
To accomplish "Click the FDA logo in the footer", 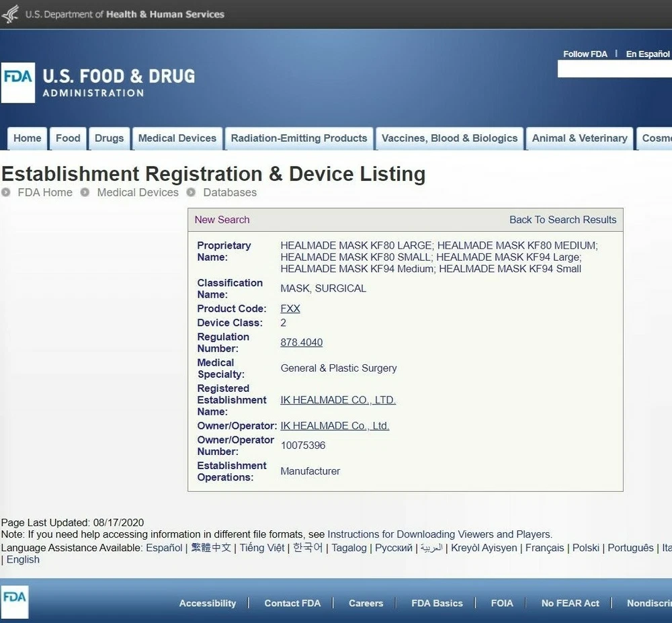I will point(14,601).
